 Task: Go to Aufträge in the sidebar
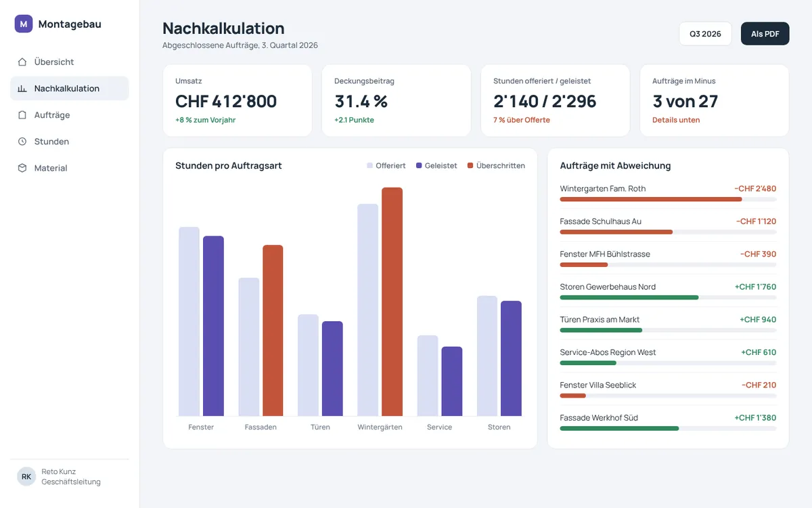click(70, 115)
